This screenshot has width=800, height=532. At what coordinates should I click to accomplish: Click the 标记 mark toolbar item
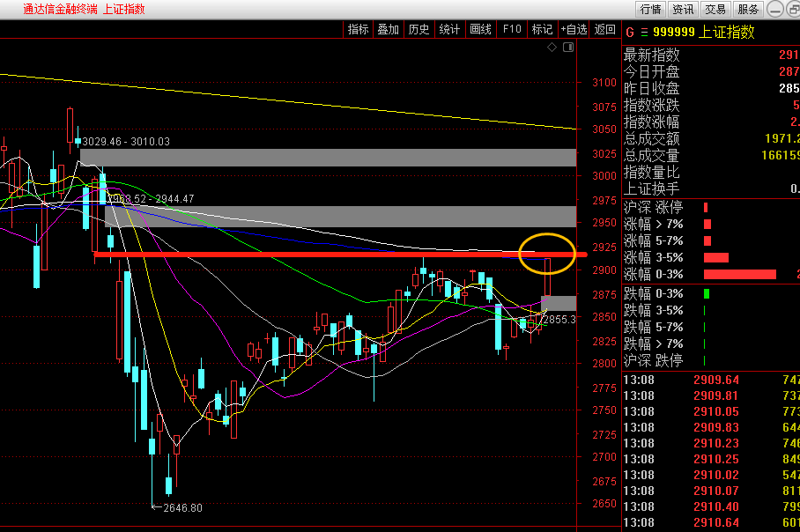pos(542,29)
